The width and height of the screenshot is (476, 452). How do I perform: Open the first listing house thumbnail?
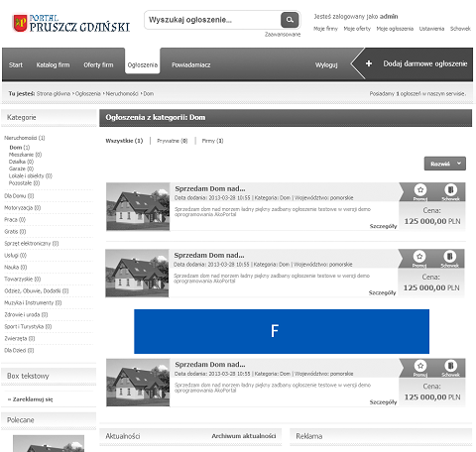tap(138, 206)
